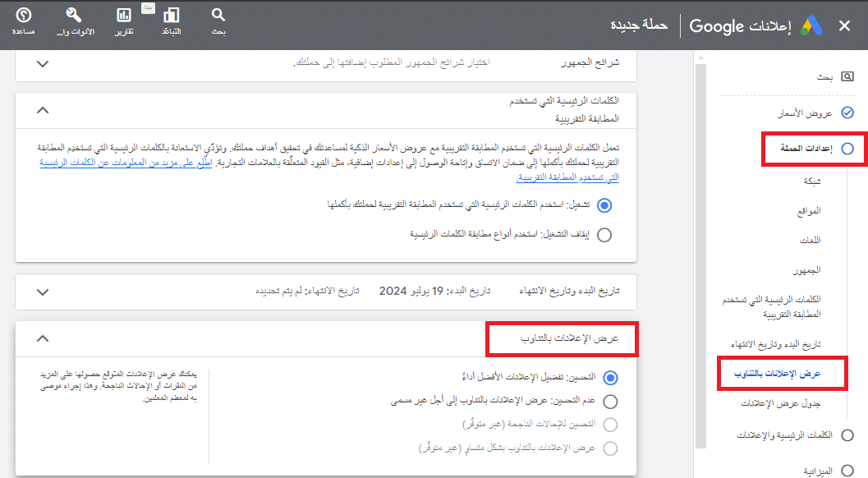Open the مساعدة help icon

pyautogui.click(x=23, y=15)
